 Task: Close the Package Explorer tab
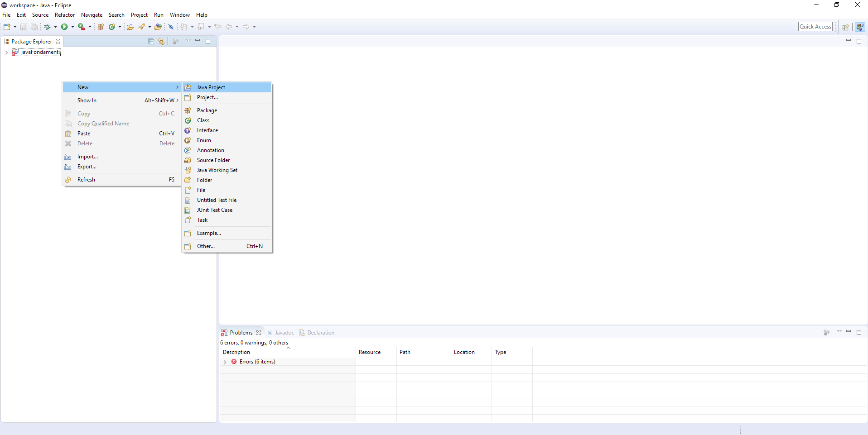pyautogui.click(x=58, y=42)
